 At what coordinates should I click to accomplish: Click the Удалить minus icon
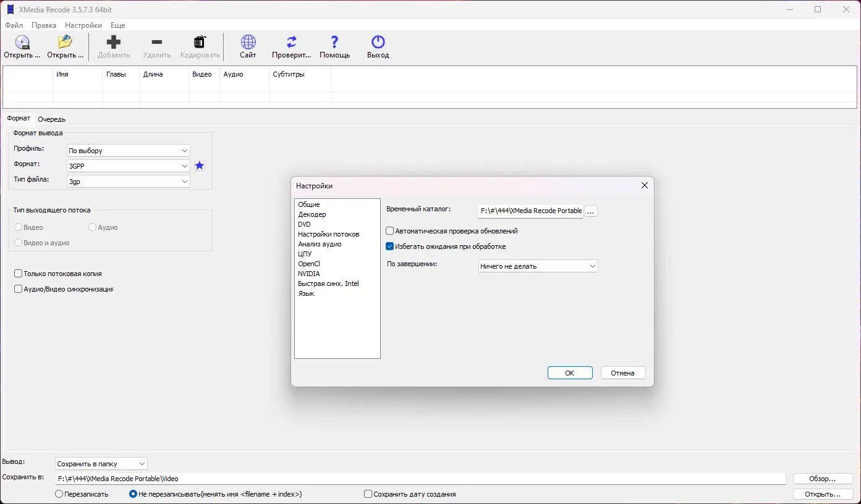(156, 43)
